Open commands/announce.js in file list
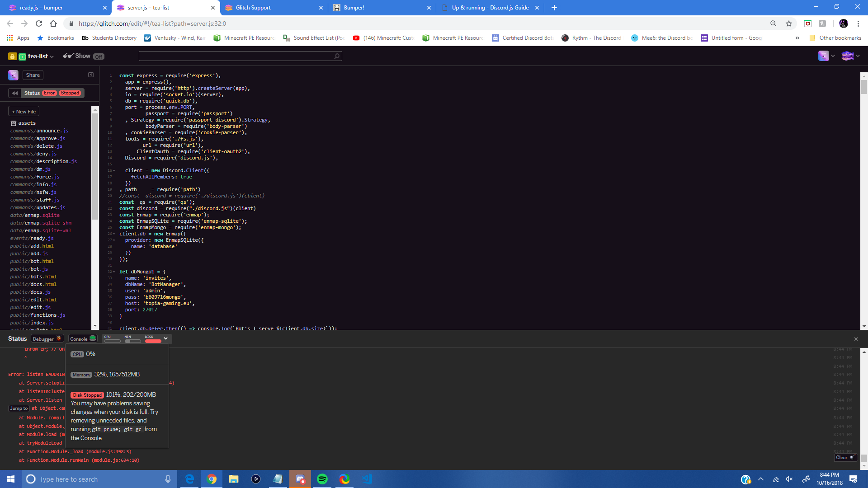This screenshot has width=868, height=488. 39,131
